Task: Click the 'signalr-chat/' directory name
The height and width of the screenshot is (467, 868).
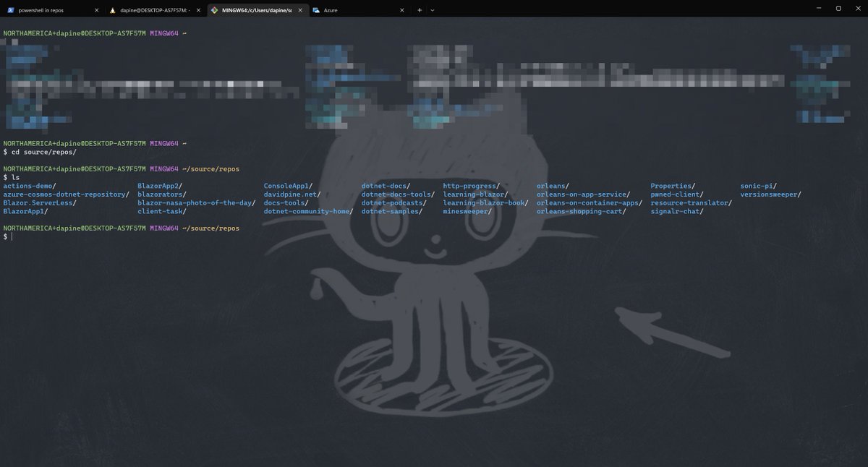Action: pos(677,212)
